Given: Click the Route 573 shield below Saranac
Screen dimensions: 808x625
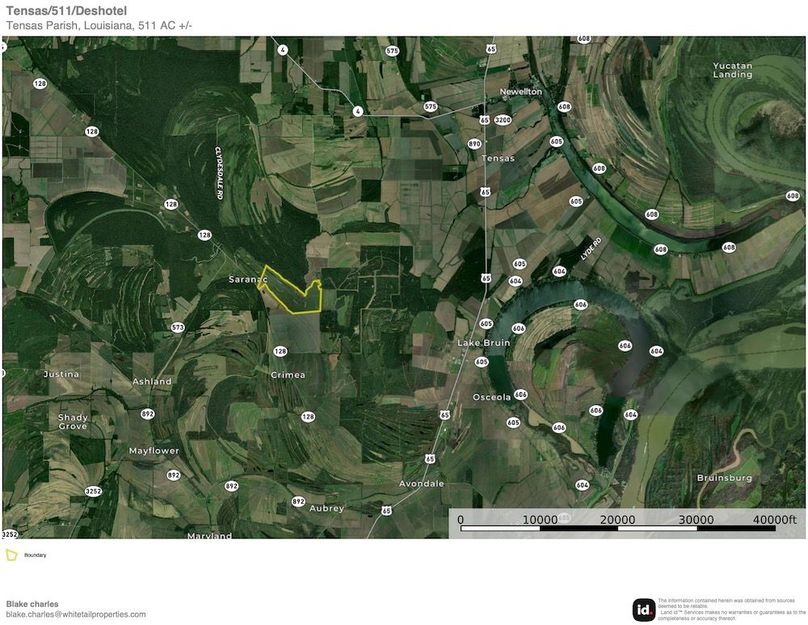Looking at the screenshot, I should point(177,325).
